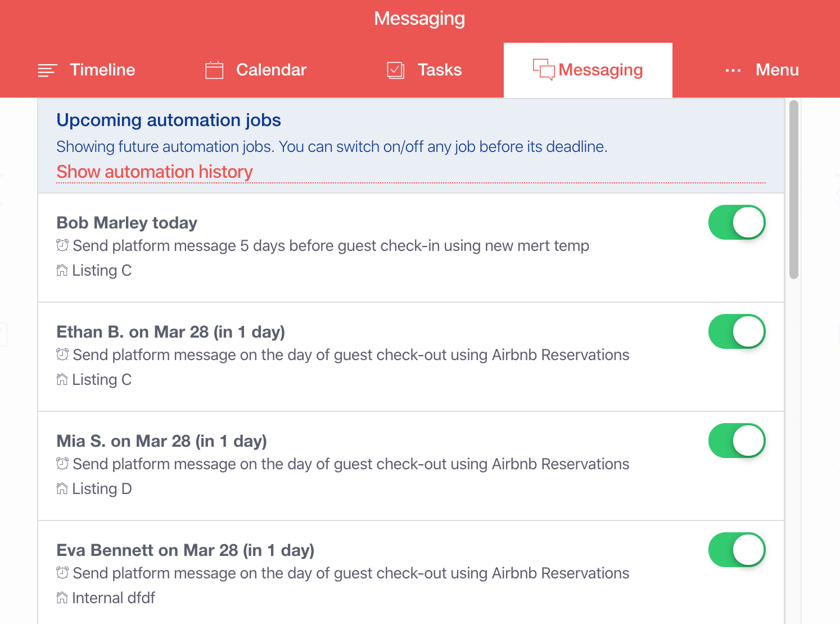The width and height of the screenshot is (840, 624).
Task: Click the three-dots Menu icon
Action: click(733, 70)
